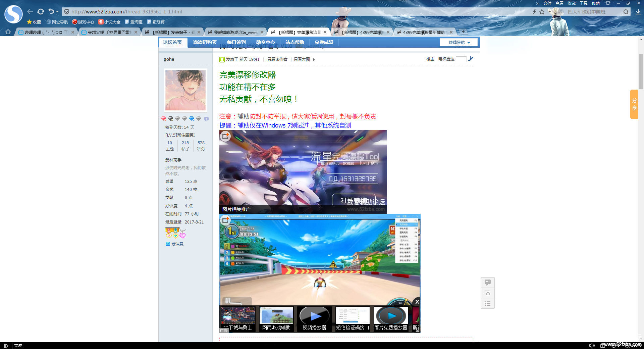
Task: Open the skin shirt icon
Action: (x=608, y=3)
